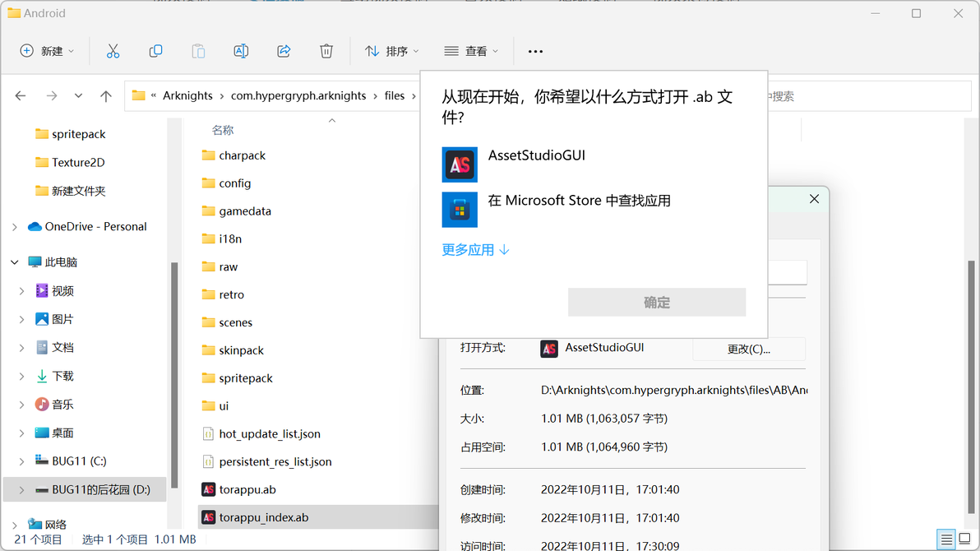Open spritepack folder in file list

(246, 377)
